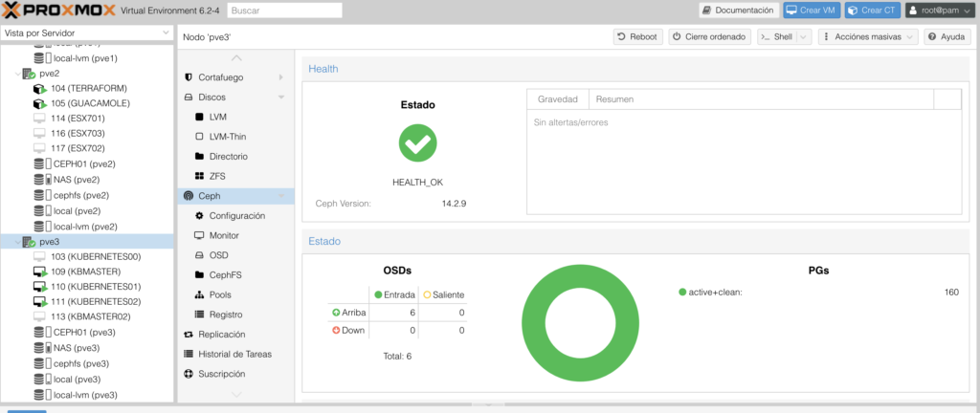The height and width of the screenshot is (413, 980).
Task: Select local (pve3) storage in tree
Action: [x=87, y=380]
